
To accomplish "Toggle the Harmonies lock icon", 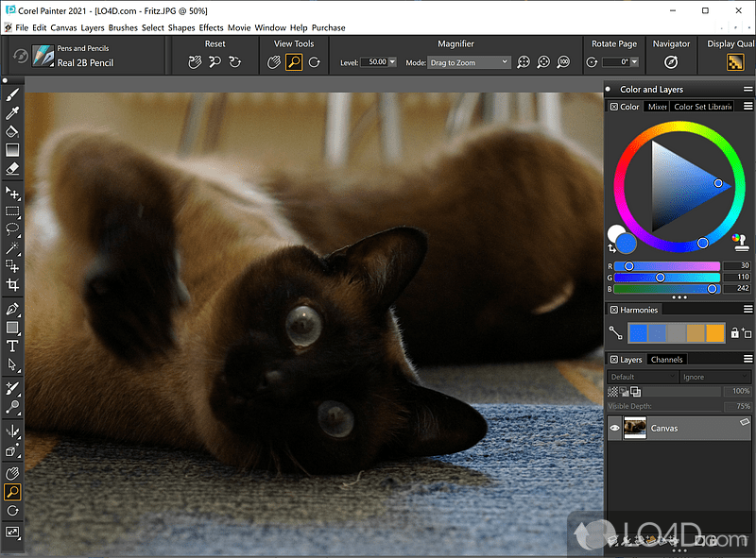I will coord(735,332).
